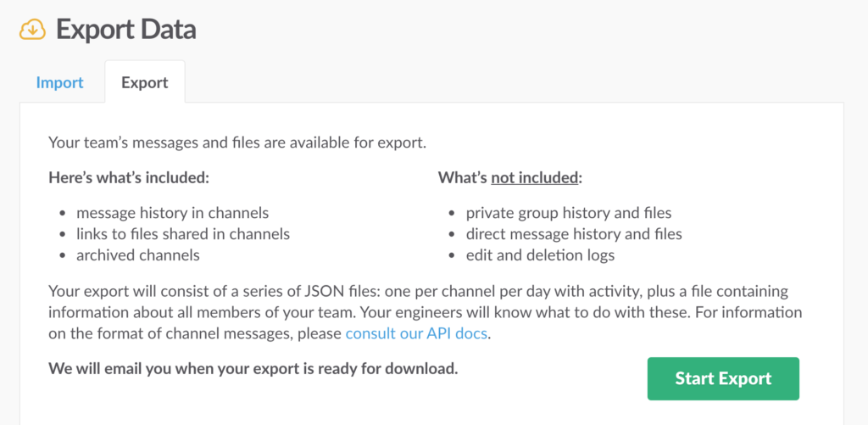Click 'links to files shared in channels' item
This screenshot has width=868, height=425.
(182, 233)
